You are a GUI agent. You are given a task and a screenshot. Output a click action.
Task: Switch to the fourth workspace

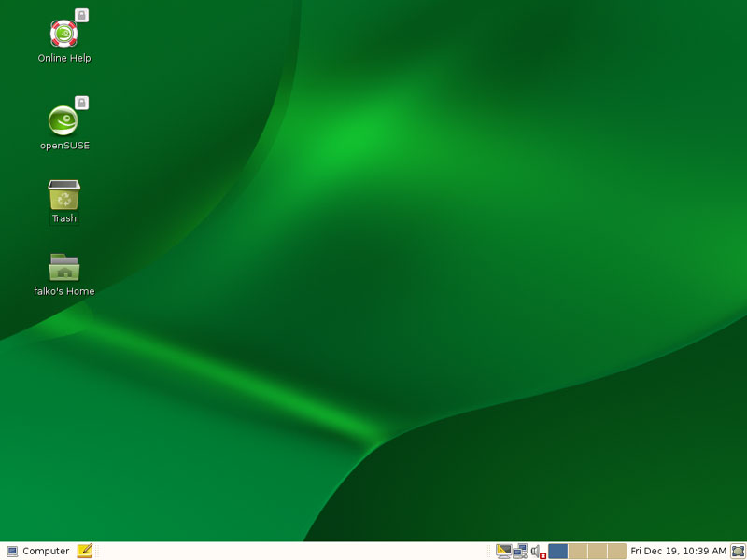coord(617,551)
